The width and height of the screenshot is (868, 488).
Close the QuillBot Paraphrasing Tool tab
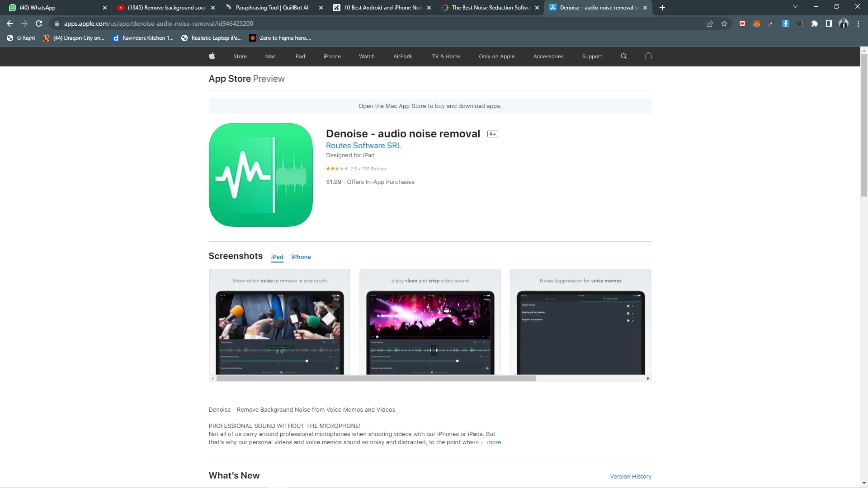(x=321, y=8)
